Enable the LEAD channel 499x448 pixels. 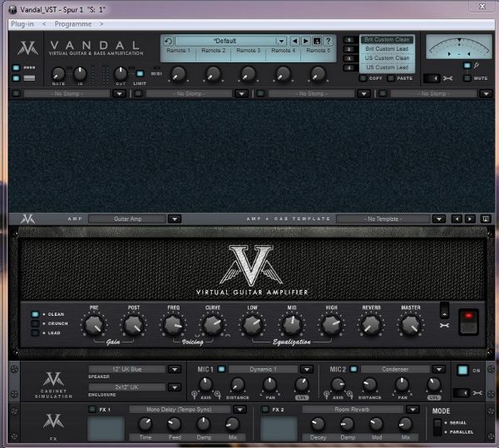coord(35,333)
